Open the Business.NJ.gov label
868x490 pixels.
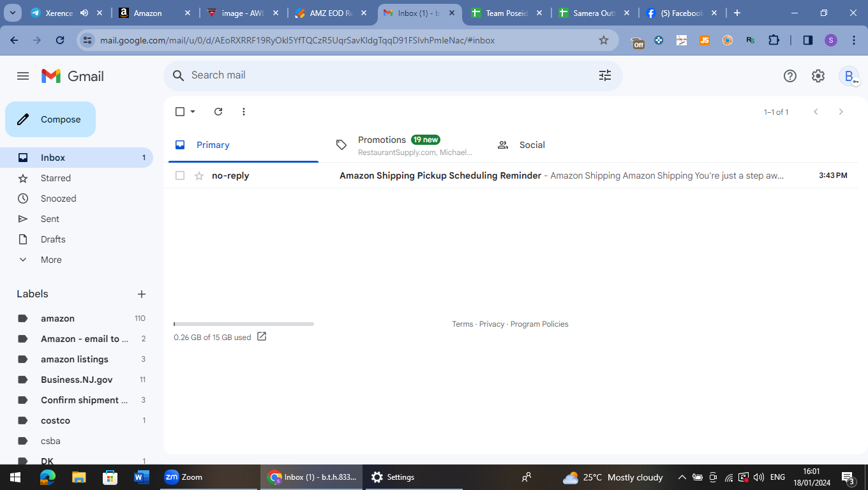(x=77, y=380)
